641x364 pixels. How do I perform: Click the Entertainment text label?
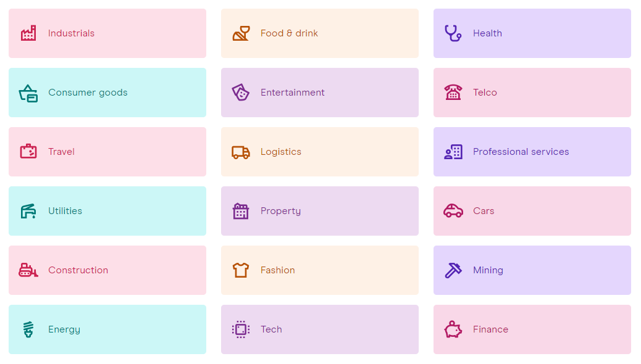[x=292, y=93]
